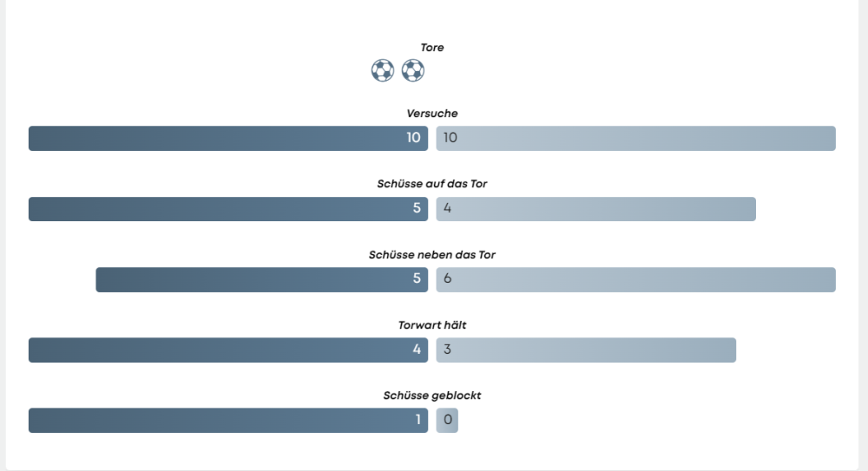Click the dark Schüsse geblockt bar

click(x=228, y=420)
